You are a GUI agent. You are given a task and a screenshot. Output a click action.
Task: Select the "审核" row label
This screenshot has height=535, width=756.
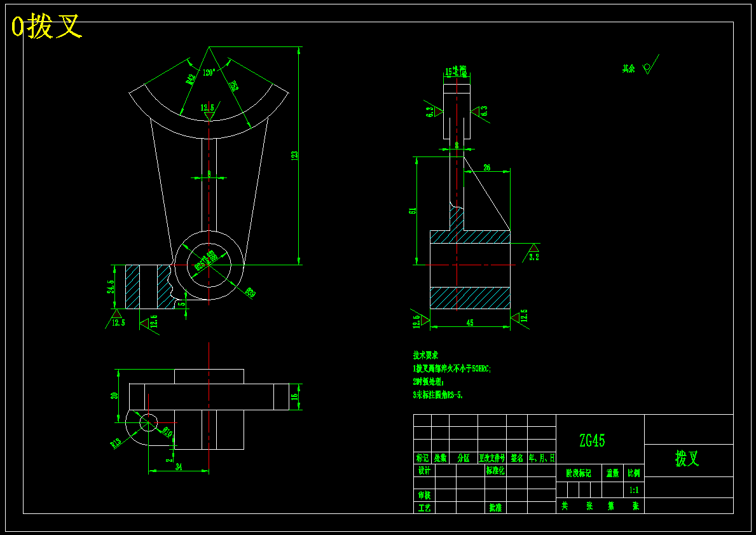pos(424,496)
